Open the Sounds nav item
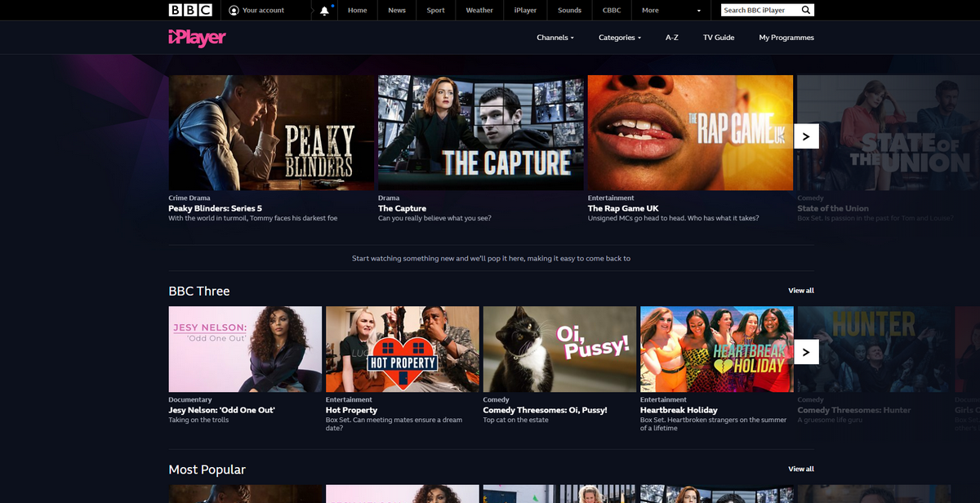This screenshot has width=980, height=503. coord(569,11)
